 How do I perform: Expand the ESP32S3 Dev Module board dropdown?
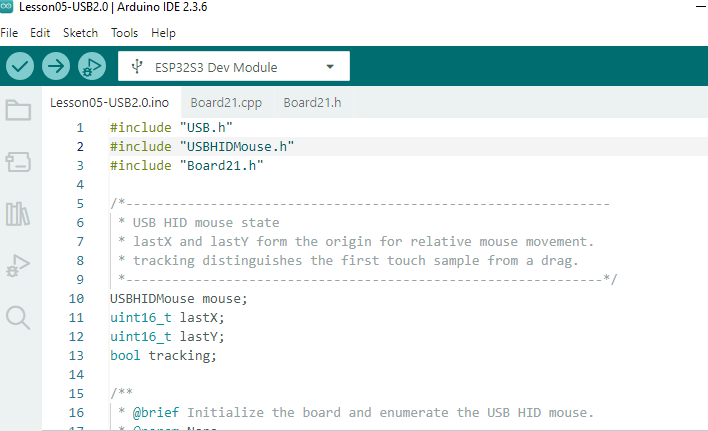(330, 67)
